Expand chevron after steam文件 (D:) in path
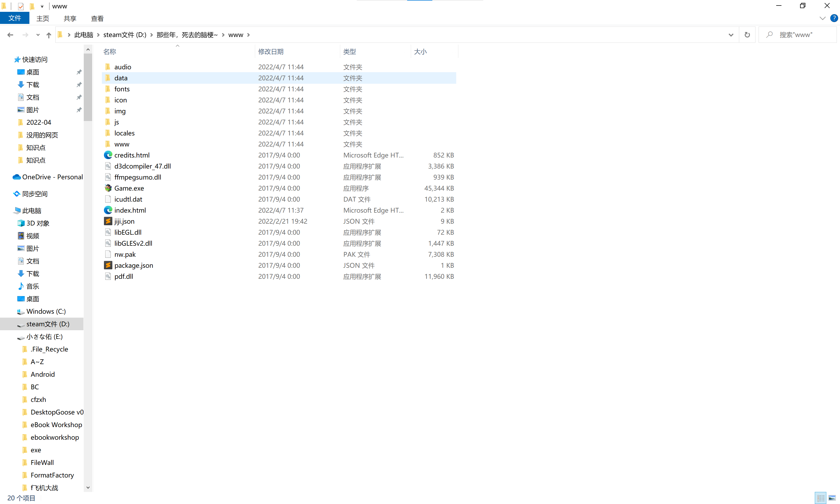Screen dimensions: 840x504 [x=151, y=35]
